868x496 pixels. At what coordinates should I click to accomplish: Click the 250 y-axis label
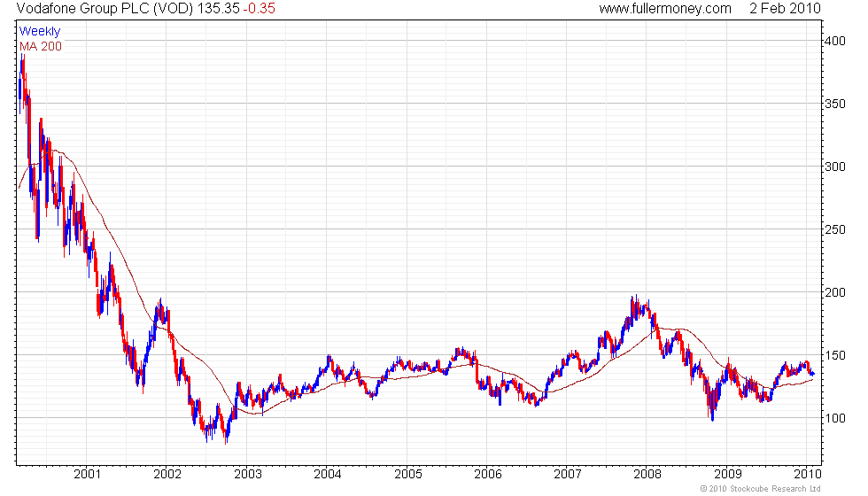834,229
